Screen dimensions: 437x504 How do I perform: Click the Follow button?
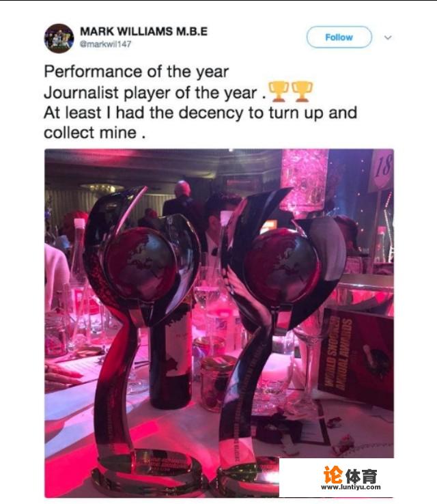[x=339, y=38]
